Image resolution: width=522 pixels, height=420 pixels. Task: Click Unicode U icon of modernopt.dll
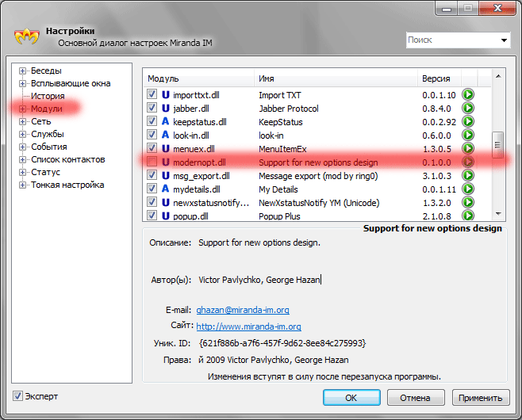(x=166, y=162)
